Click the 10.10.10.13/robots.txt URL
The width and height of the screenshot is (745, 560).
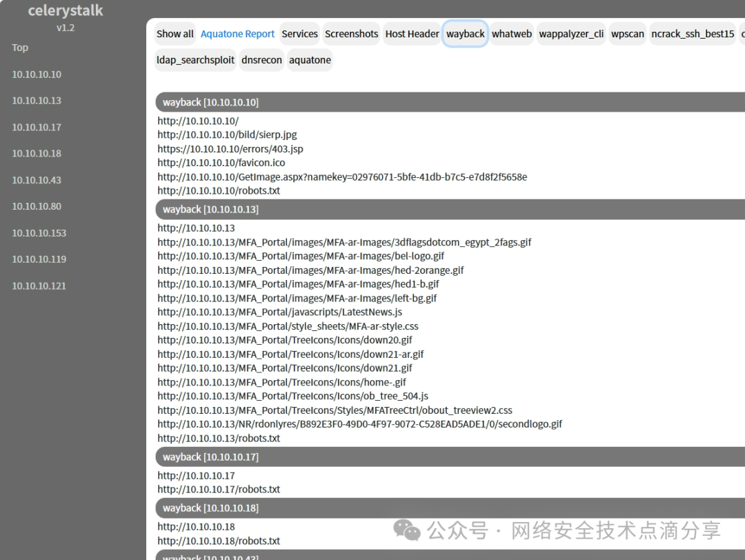[219, 439]
